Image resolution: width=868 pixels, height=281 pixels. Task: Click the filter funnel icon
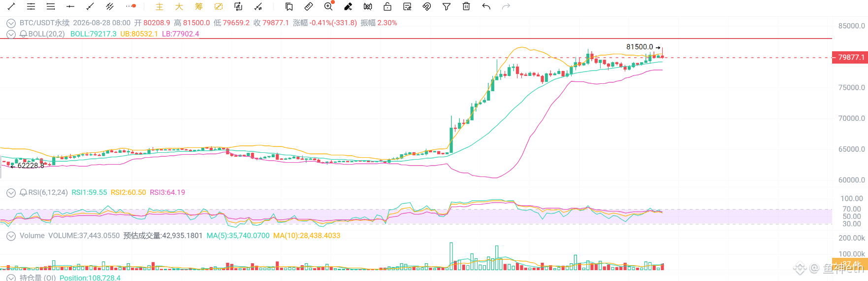pyautogui.click(x=447, y=6)
